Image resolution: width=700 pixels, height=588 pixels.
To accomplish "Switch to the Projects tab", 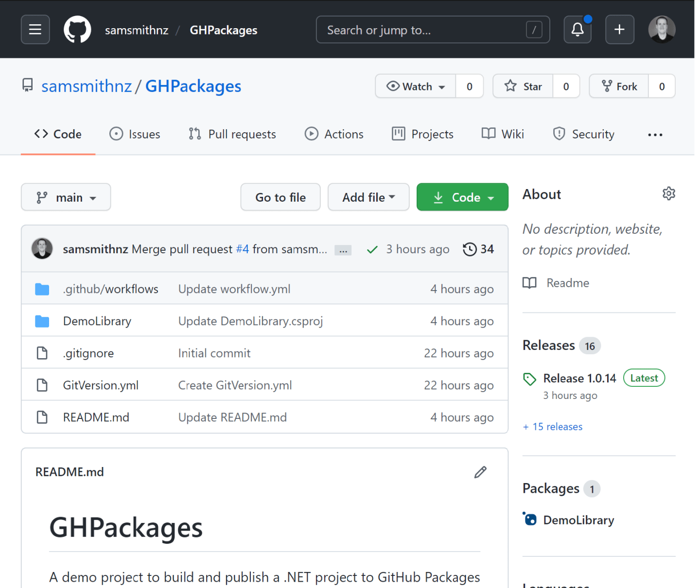I will tap(422, 134).
